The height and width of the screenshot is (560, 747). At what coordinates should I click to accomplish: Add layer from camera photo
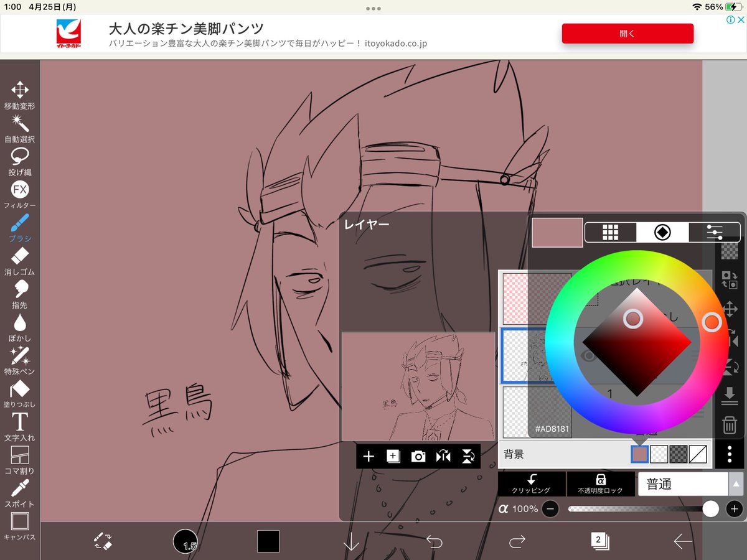point(418,456)
